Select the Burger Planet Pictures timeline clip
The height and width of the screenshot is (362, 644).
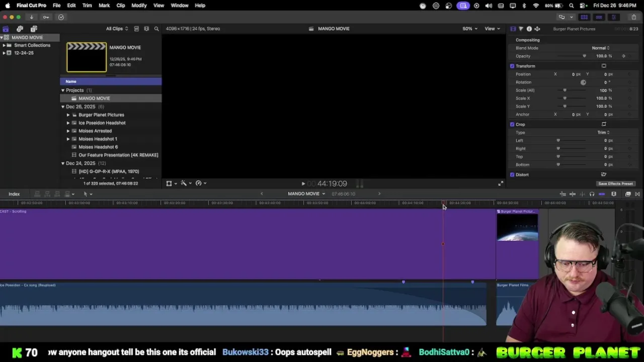click(x=517, y=244)
